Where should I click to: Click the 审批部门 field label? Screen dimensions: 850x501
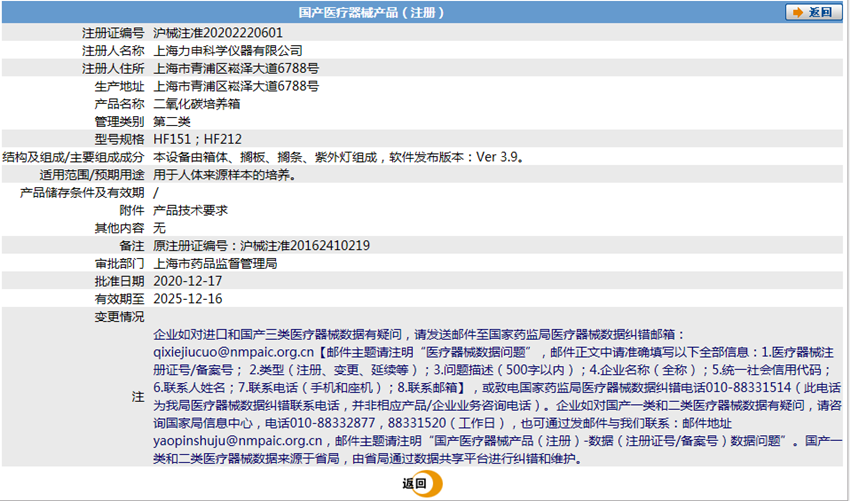119,264
